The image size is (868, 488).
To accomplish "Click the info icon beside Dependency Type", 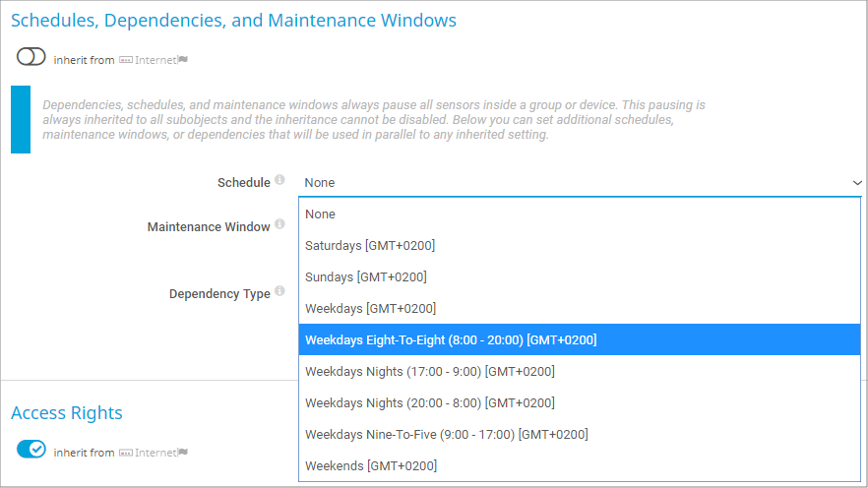I will 279,291.
